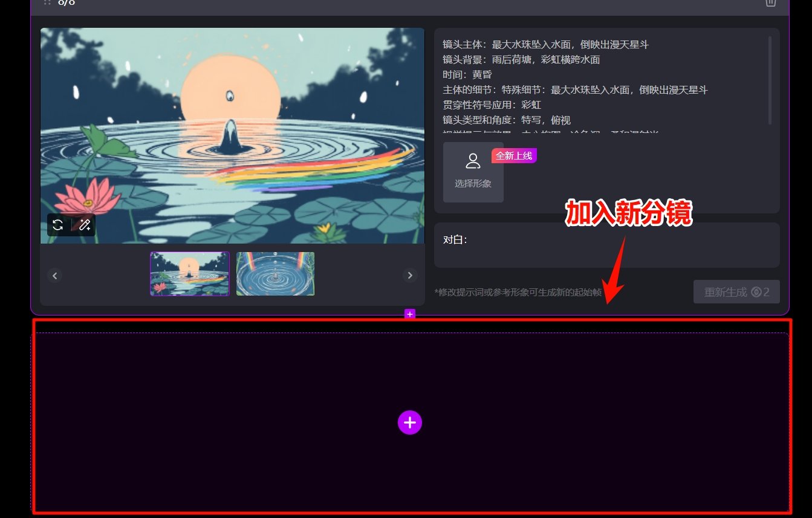
Task: Click the 选择形象 avatar button
Action: click(473, 172)
